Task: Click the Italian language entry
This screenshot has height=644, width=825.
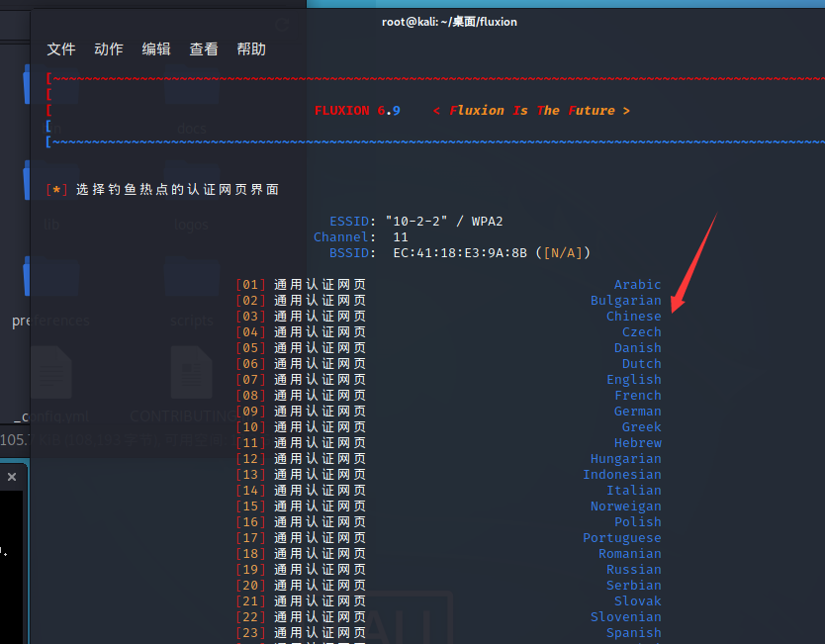Action: [x=633, y=490]
